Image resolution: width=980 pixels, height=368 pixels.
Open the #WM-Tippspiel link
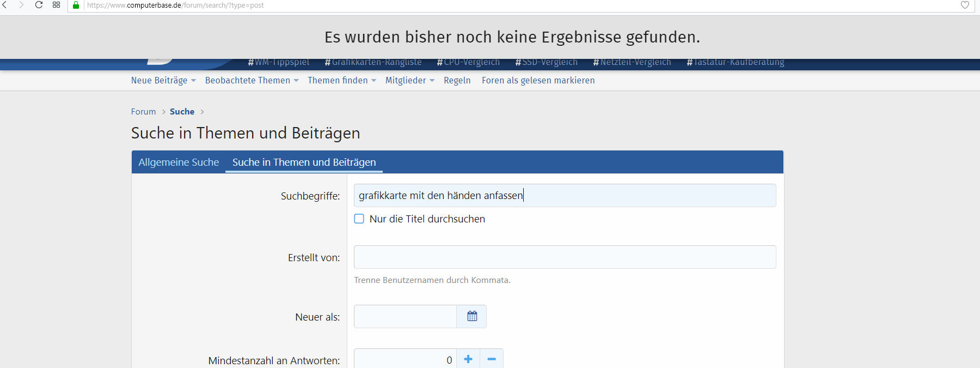[x=278, y=62]
